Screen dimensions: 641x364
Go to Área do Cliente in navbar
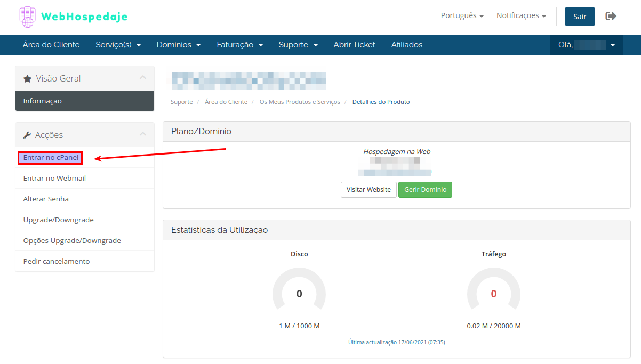coord(51,45)
